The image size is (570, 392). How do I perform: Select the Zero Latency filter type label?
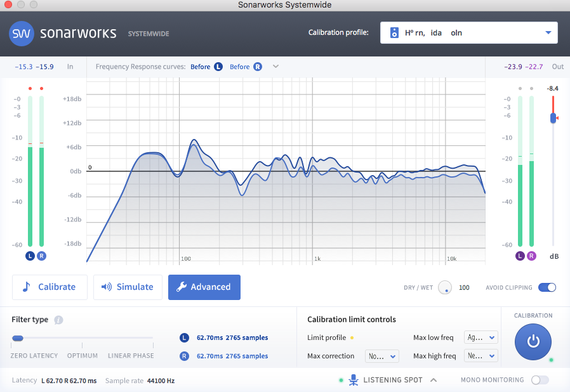[34, 356]
